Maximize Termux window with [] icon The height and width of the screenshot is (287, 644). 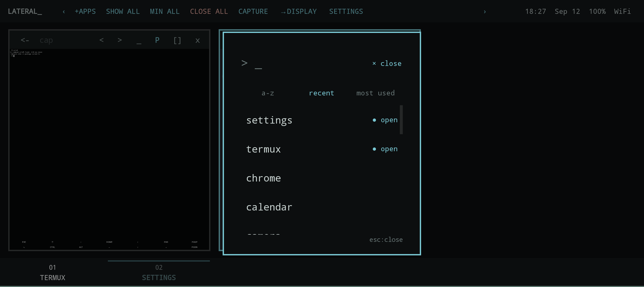click(177, 40)
